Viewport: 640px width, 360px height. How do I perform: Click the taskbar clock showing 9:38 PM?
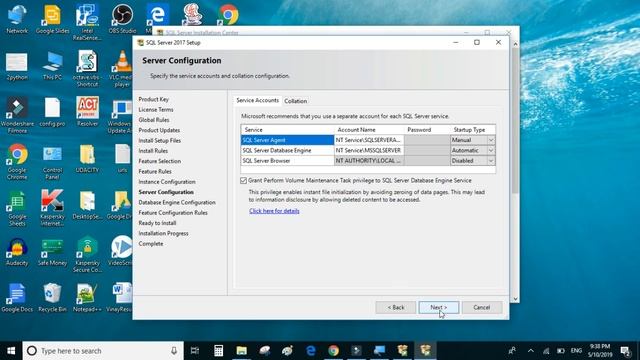pos(600,351)
